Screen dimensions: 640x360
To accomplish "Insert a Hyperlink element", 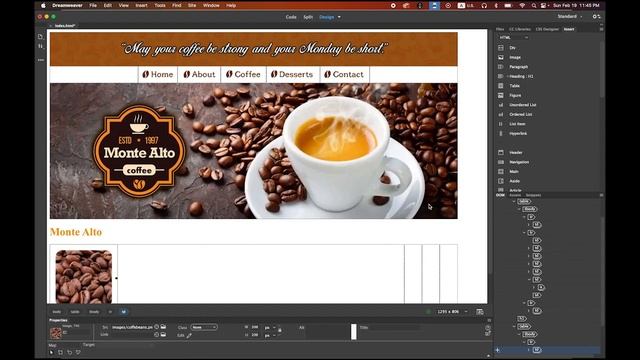I will (x=518, y=133).
